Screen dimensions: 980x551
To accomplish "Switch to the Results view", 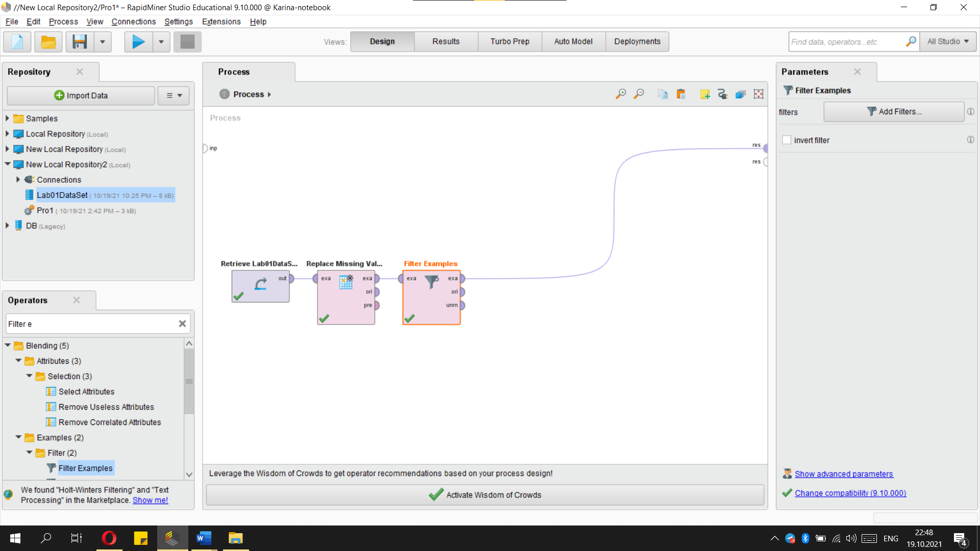I will point(446,41).
